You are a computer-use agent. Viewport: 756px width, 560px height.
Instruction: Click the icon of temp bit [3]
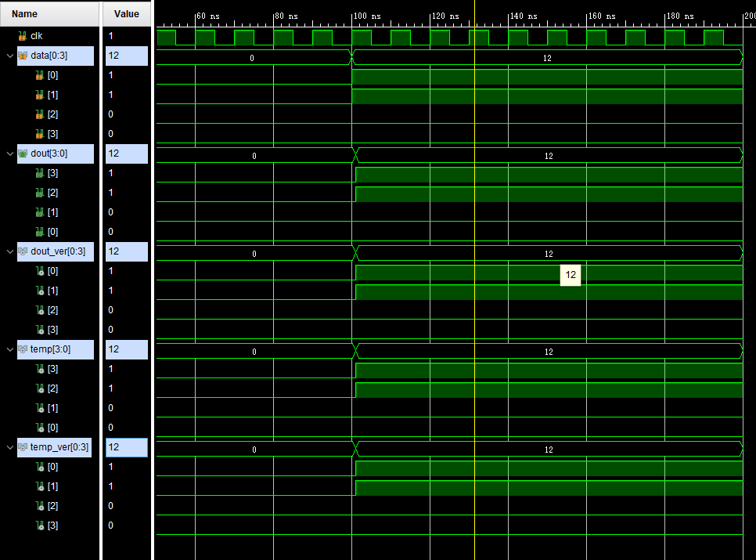[x=40, y=369]
